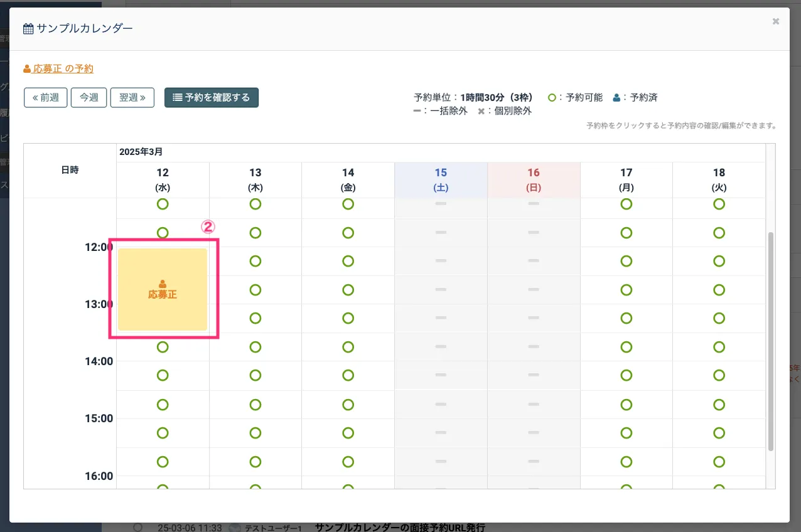Select the 12:00 available slot on Thursday 13
This screenshot has width=801, height=532.
(255, 261)
